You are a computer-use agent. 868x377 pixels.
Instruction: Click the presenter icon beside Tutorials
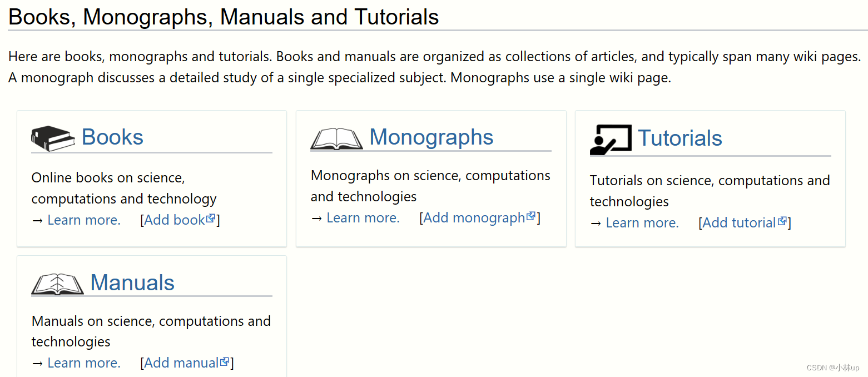coord(609,138)
